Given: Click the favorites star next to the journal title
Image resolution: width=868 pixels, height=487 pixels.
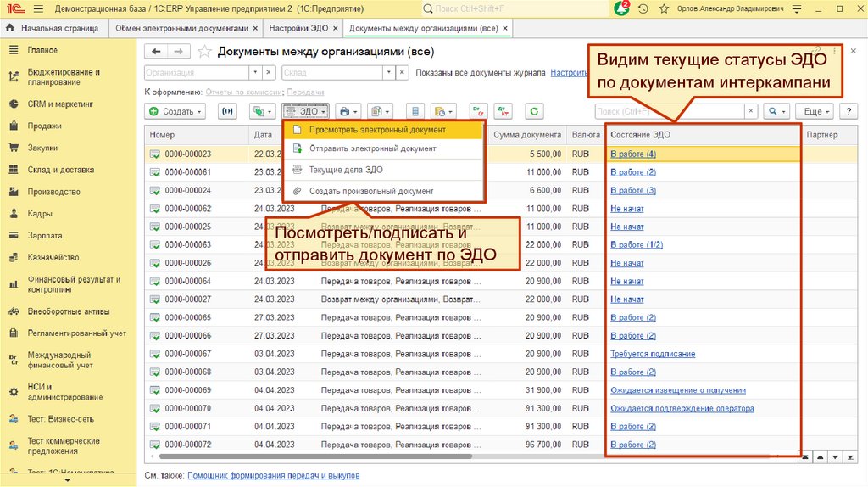Looking at the screenshot, I should (x=204, y=51).
